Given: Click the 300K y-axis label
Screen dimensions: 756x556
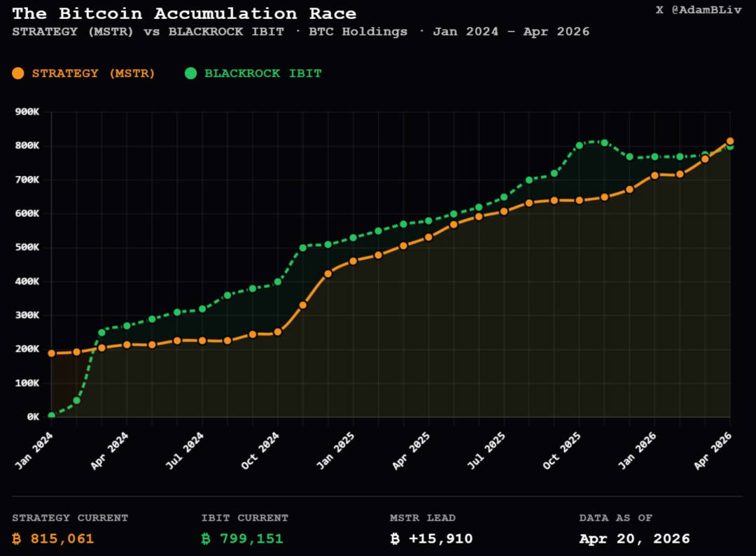Looking at the screenshot, I should (x=27, y=315).
